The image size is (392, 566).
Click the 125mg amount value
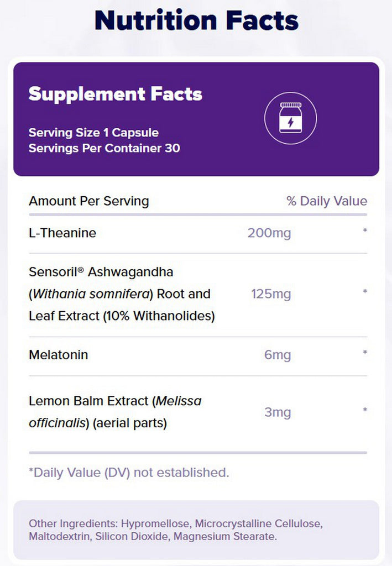(x=271, y=294)
